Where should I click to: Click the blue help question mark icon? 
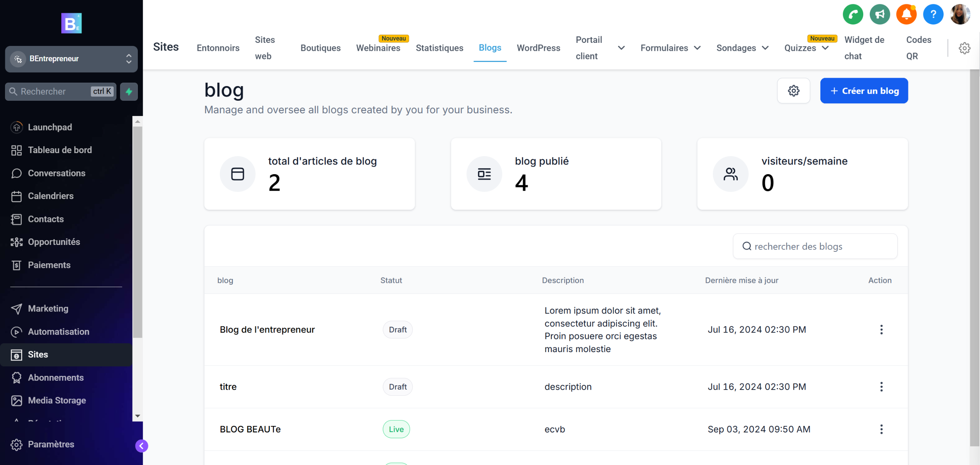point(933,15)
